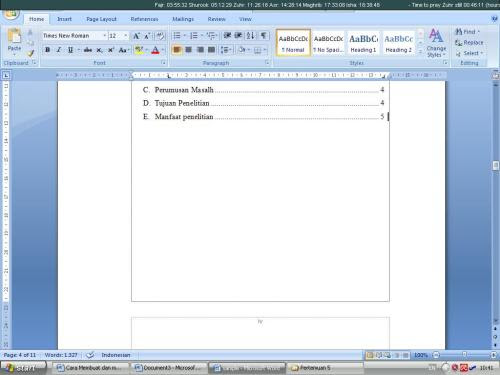Expand the Font dialog launcher
This screenshot has width=500, height=375.
point(163,63)
